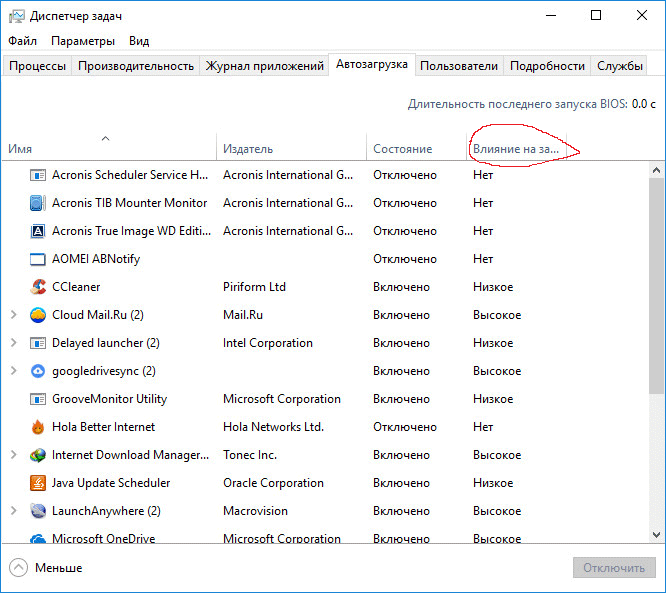
Task: Click the Acronis Scheduler Service Helper icon
Action: pos(38,175)
